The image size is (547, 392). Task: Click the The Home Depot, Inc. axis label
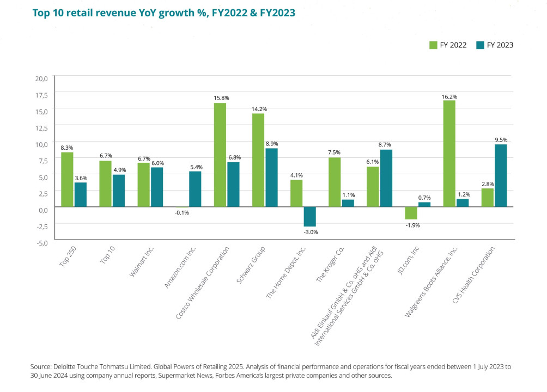coord(285,272)
